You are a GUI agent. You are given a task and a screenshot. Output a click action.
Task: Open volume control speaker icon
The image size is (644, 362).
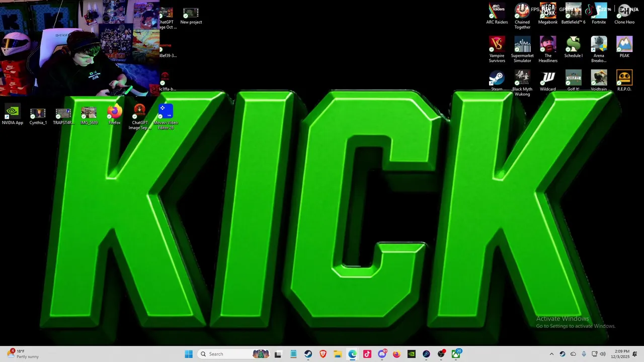coord(603,354)
